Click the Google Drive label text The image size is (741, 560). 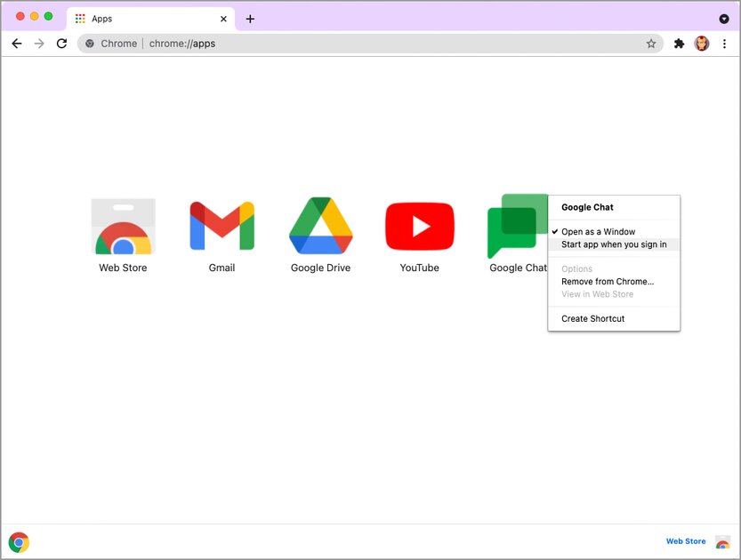320,268
